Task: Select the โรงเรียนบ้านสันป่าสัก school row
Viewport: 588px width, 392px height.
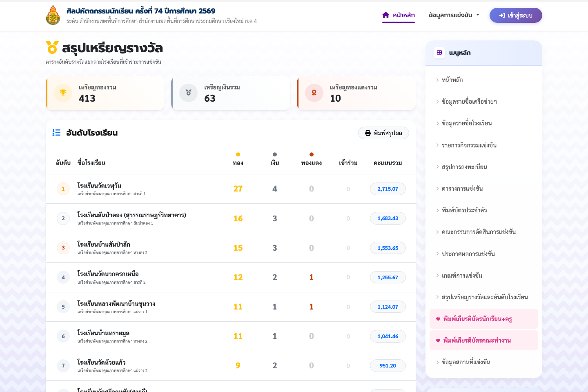Action: pos(231,248)
